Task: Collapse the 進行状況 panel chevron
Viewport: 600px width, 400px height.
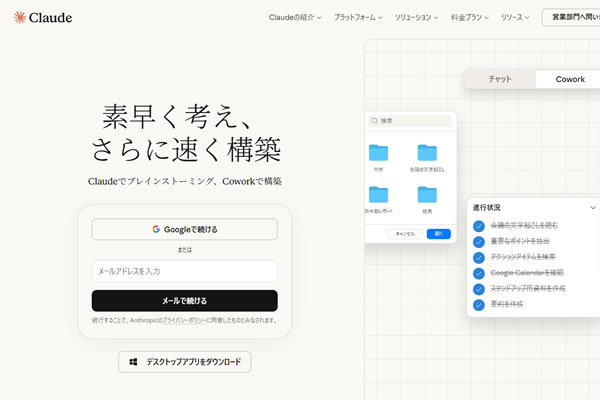Action: pyautogui.click(x=592, y=208)
